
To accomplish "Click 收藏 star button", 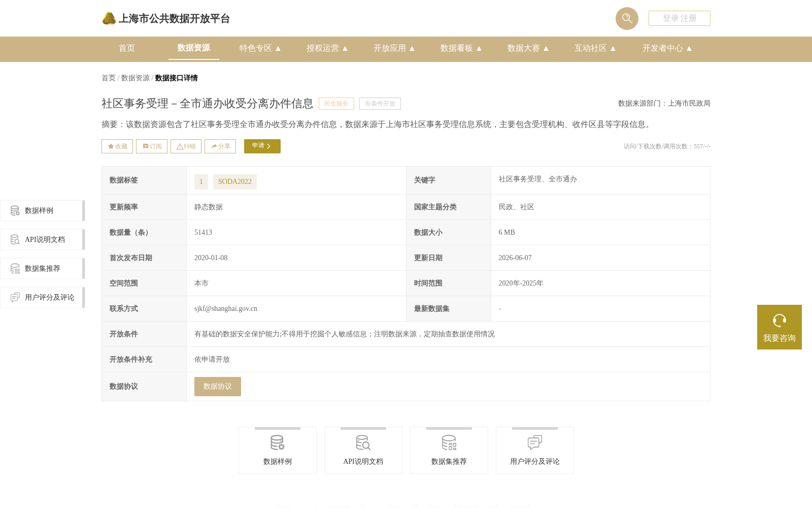I will click(x=117, y=146).
